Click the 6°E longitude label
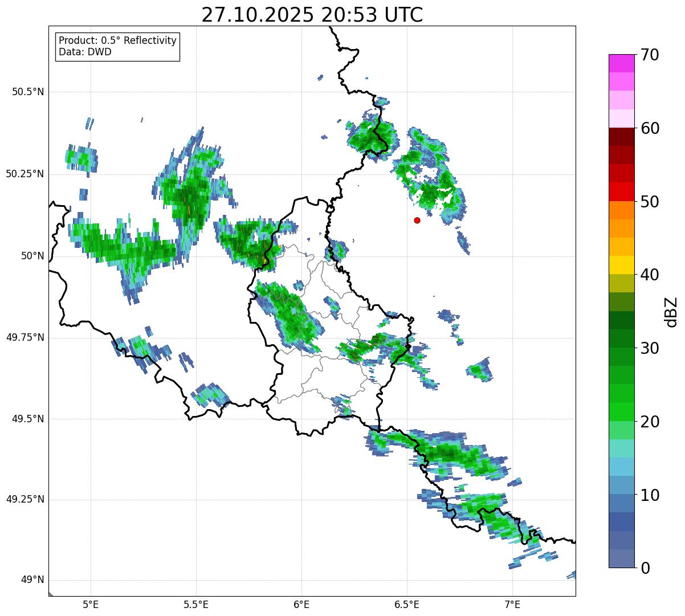This screenshot has height=616, width=685. [x=301, y=605]
